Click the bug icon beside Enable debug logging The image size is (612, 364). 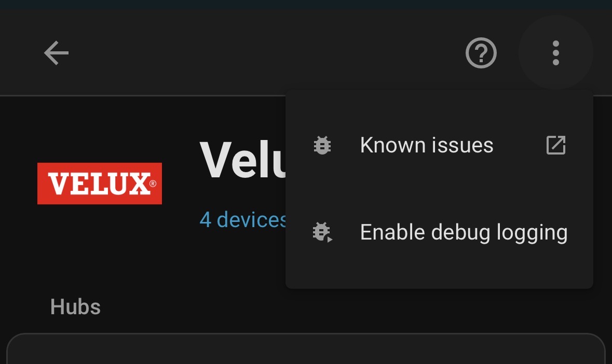click(322, 232)
